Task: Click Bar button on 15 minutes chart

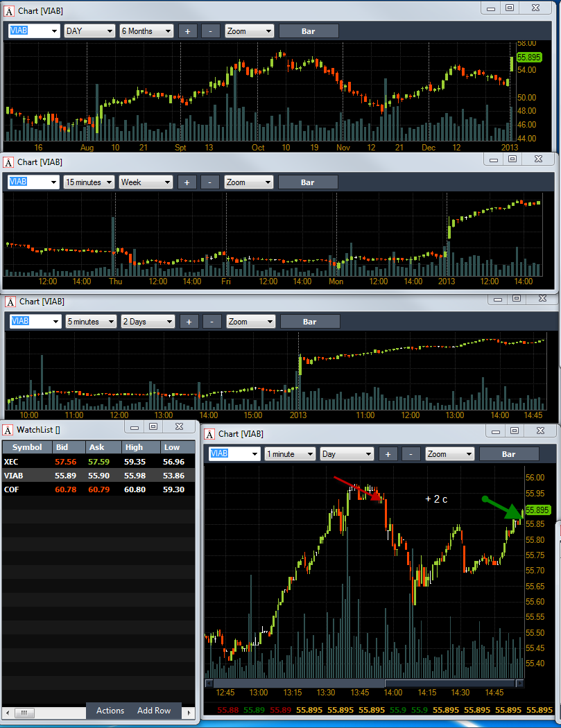Action: tap(307, 182)
